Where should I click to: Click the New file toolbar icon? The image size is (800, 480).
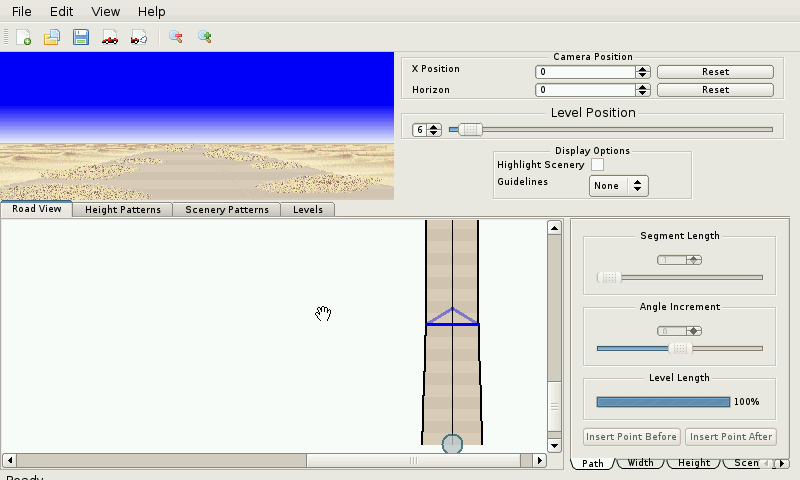(24, 37)
